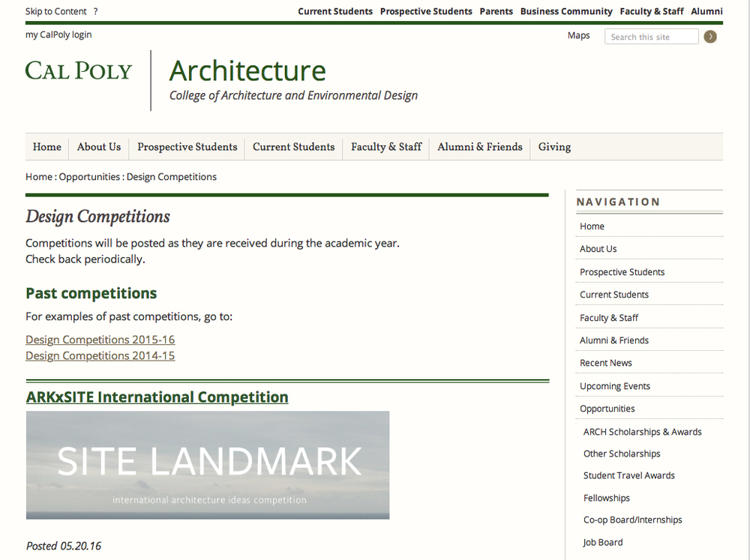Image resolution: width=750 pixels, height=560 pixels.
Task: Open Recent News in sidebar navigation
Action: click(x=606, y=363)
